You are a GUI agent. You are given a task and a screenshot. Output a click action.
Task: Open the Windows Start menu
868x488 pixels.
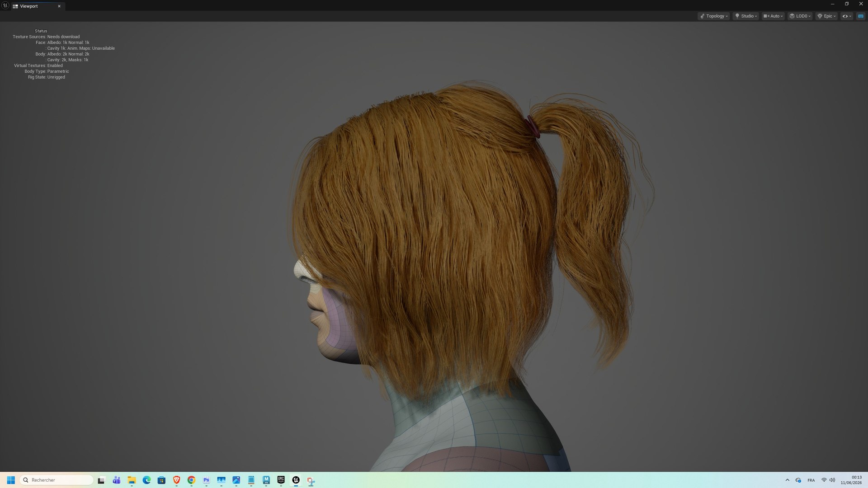[11, 480]
